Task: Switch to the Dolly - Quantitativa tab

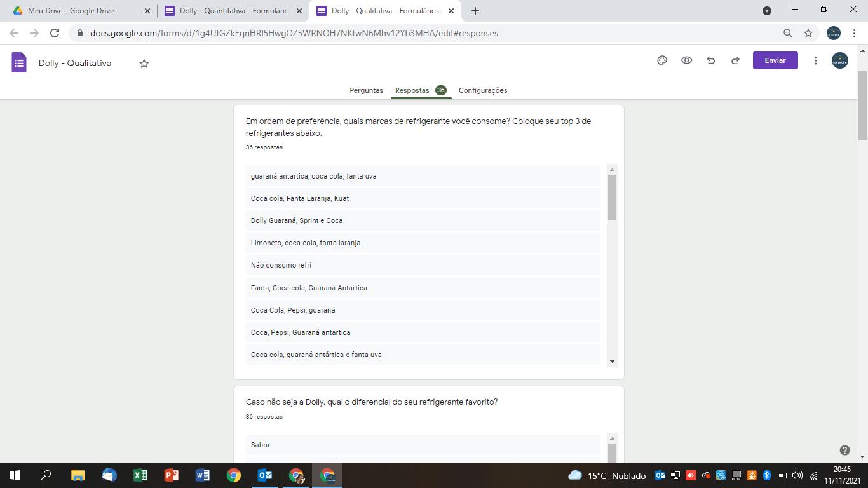Action: point(233,11)
